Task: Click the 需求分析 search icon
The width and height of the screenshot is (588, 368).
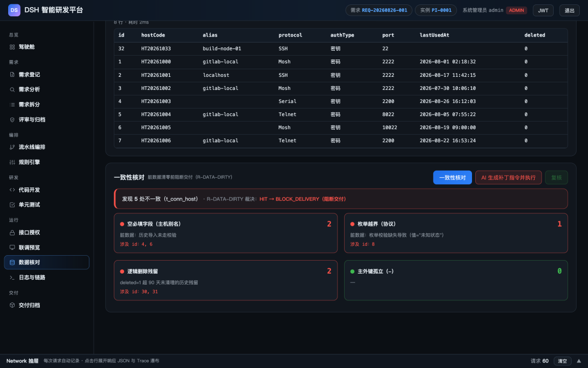Action: pos(12,89)
